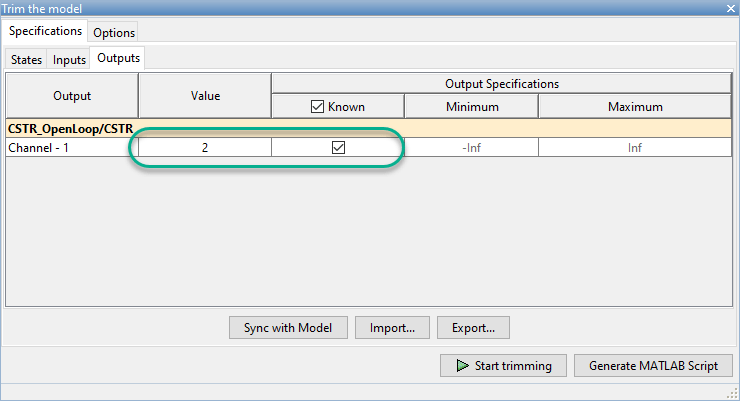Screen dimensions: 740x401
Task: Uncheck Known for Channel - 1
Action: point(338,147)
